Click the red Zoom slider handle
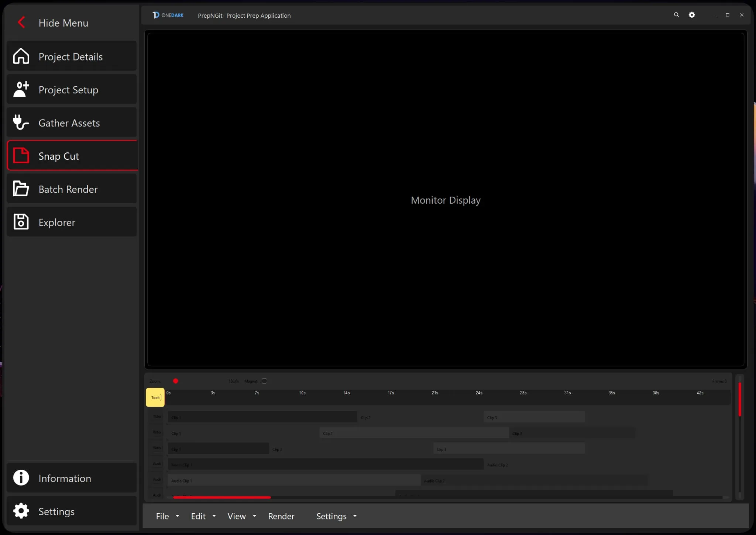 pos(176,381)
